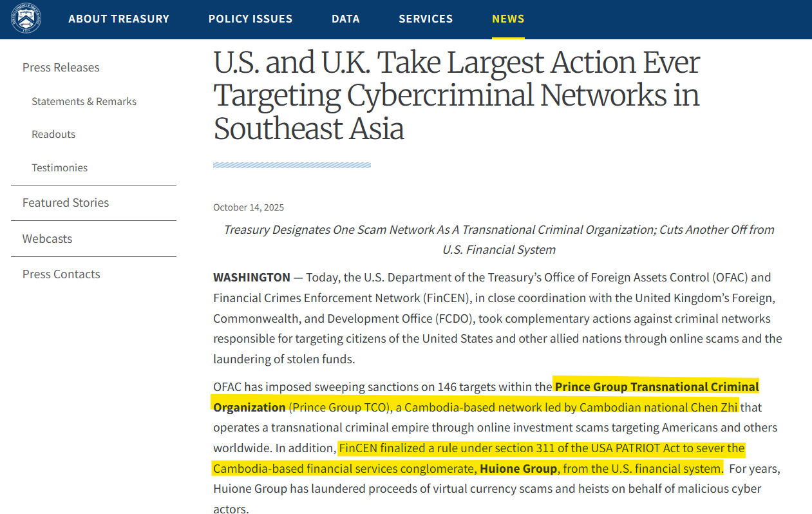Navigate to Testimonies in sidebar

(x=59, y=167)
